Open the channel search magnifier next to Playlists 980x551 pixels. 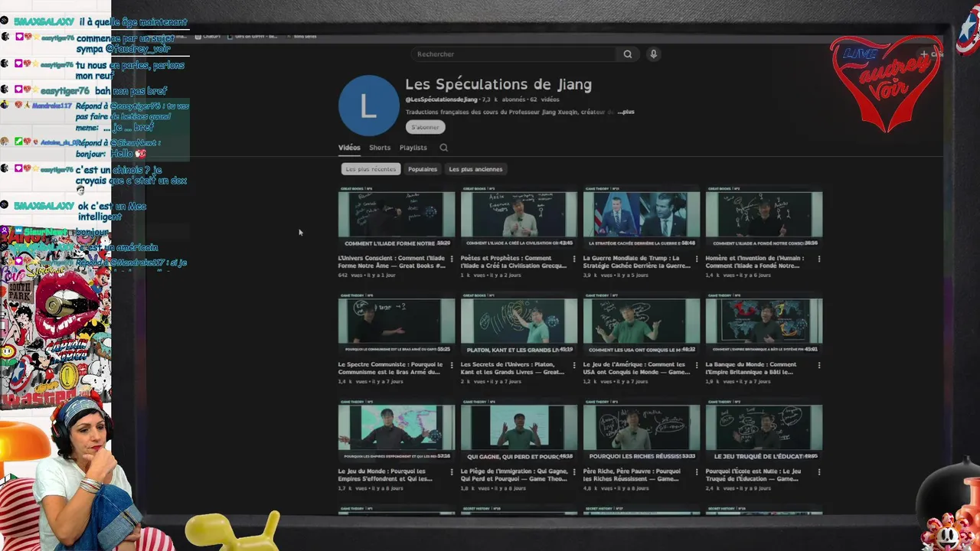tap(443, 148)
